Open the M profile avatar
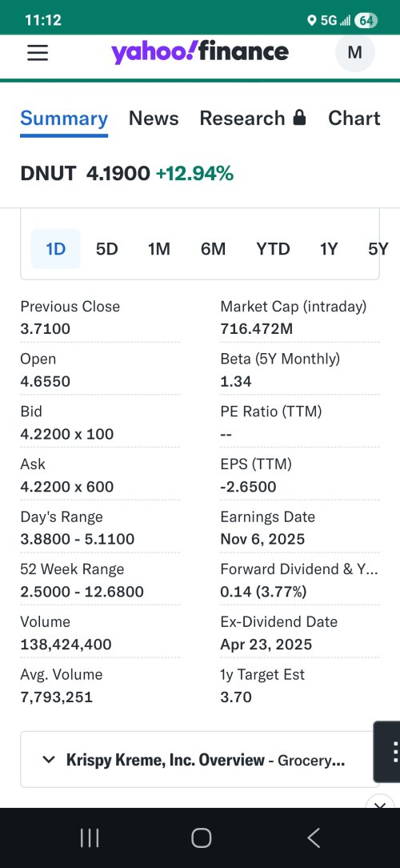 354,53
